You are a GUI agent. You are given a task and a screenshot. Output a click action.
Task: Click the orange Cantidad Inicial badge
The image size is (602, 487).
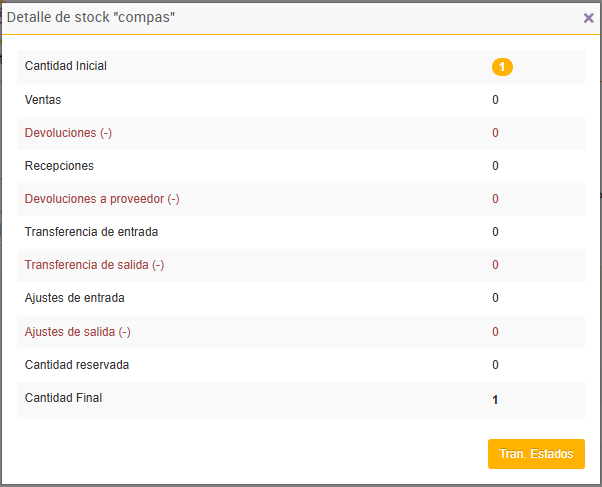502,67
